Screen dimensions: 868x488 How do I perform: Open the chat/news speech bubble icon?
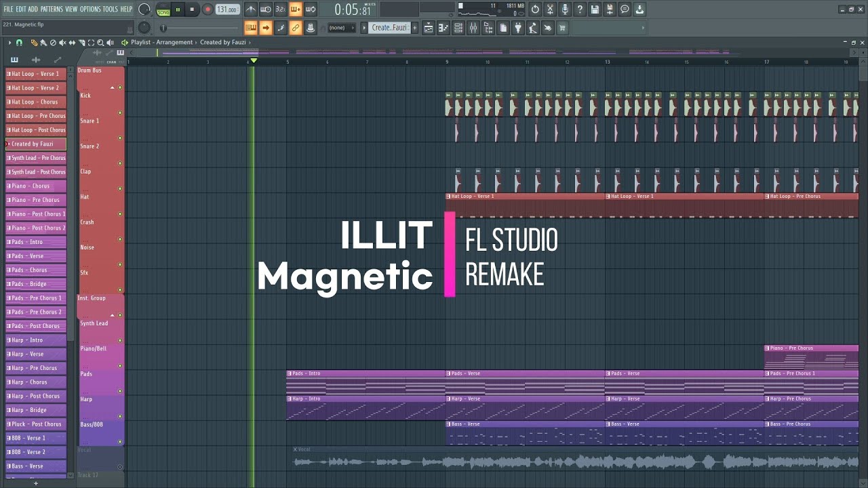point(625,9)
